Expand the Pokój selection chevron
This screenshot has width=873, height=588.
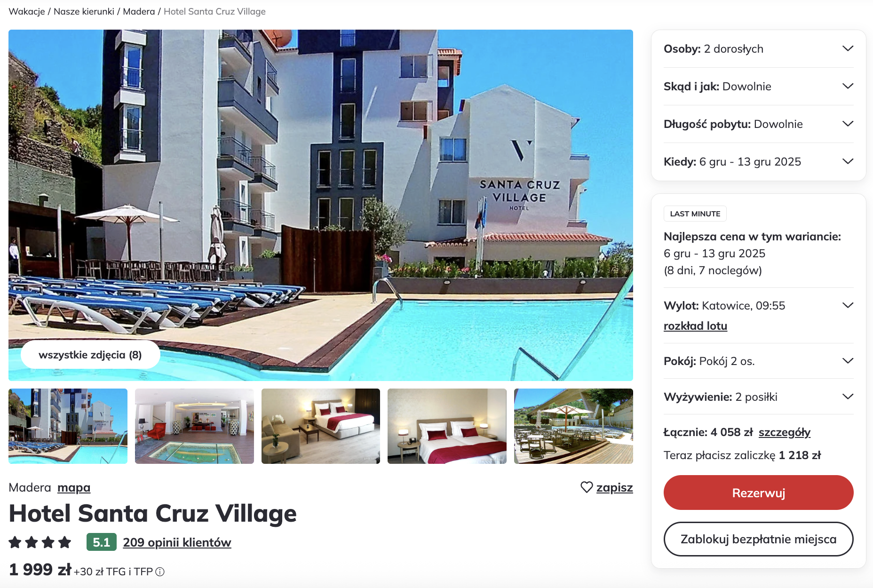click(848, 361)
